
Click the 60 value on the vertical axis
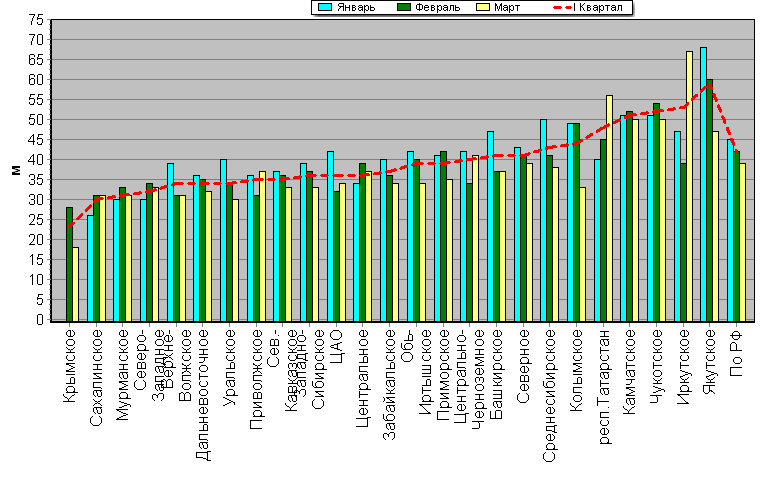click(x=37, y=80)
